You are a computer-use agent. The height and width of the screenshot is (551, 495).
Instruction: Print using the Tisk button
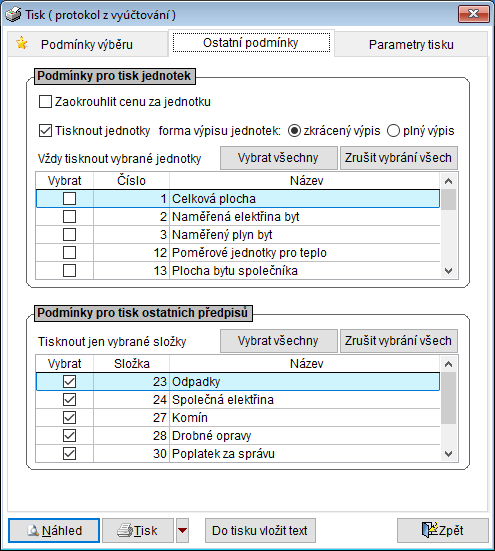(138, 530)
